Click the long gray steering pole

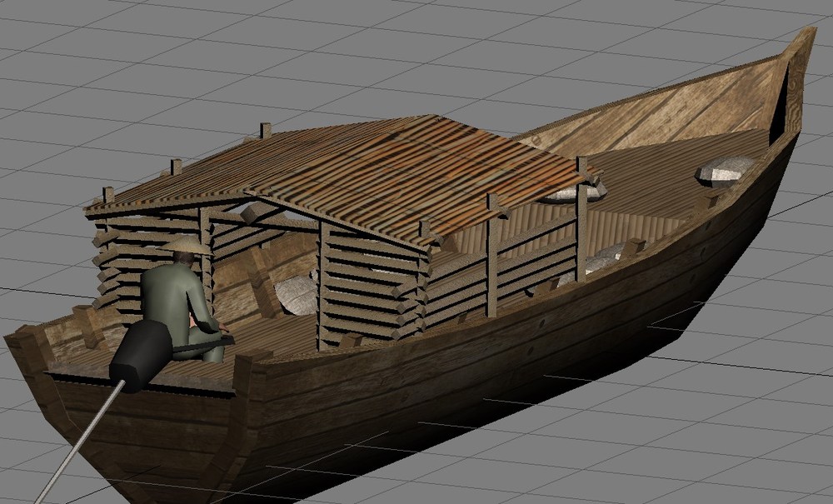pyautogui.click(x=80, y=443)
